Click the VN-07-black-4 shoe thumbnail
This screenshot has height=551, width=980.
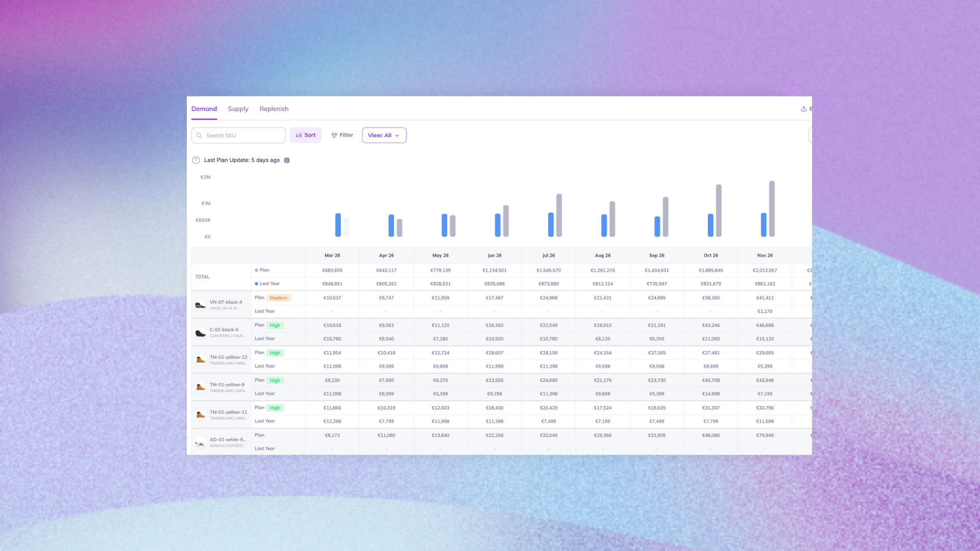coord(201,305)
